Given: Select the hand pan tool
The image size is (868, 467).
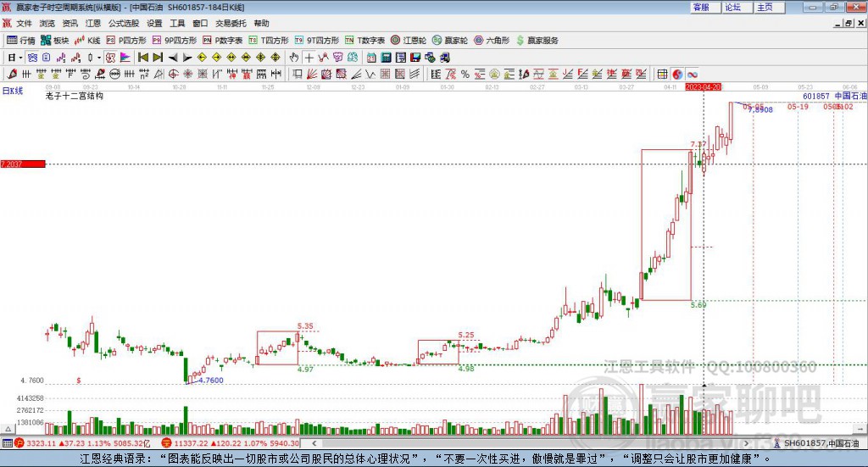Looking at the screenshot, I should click(294, 58).
